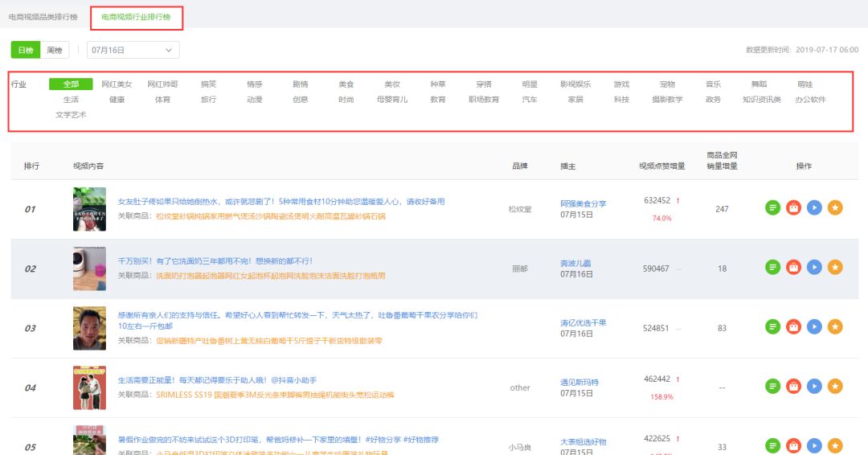Filter by 宠物 industry

tap(668, 84)
